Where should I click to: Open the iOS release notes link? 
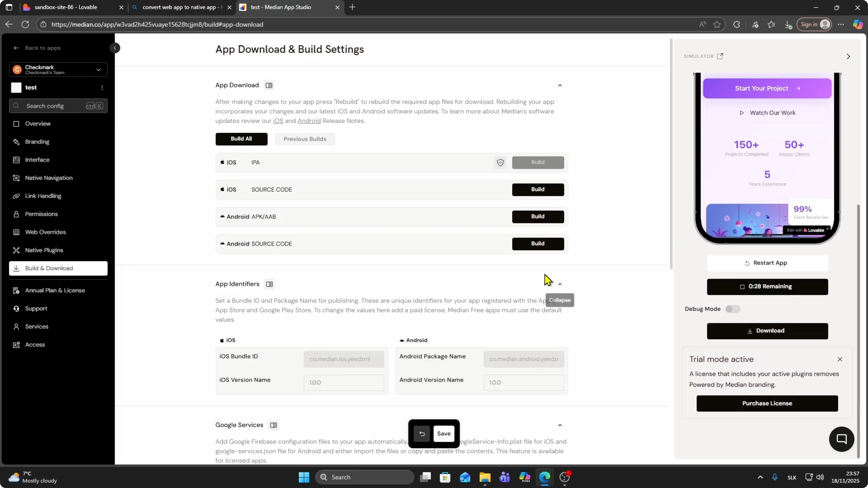pos(278,121)
